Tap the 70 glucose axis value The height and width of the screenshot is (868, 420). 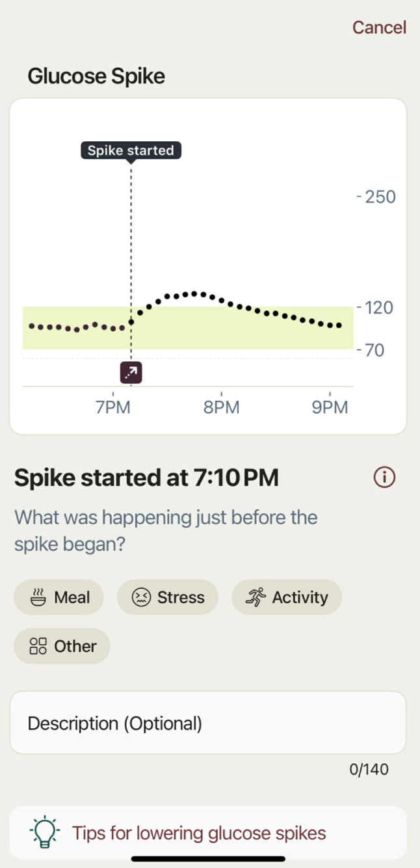tap(374, 351)
